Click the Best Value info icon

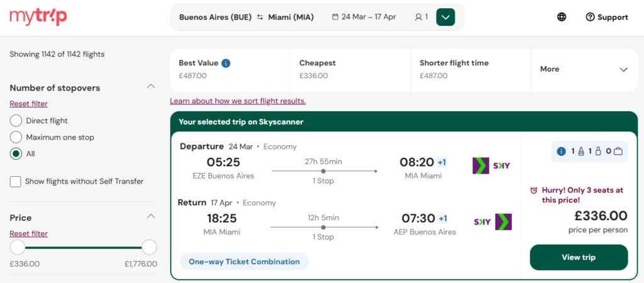(226, 63)
